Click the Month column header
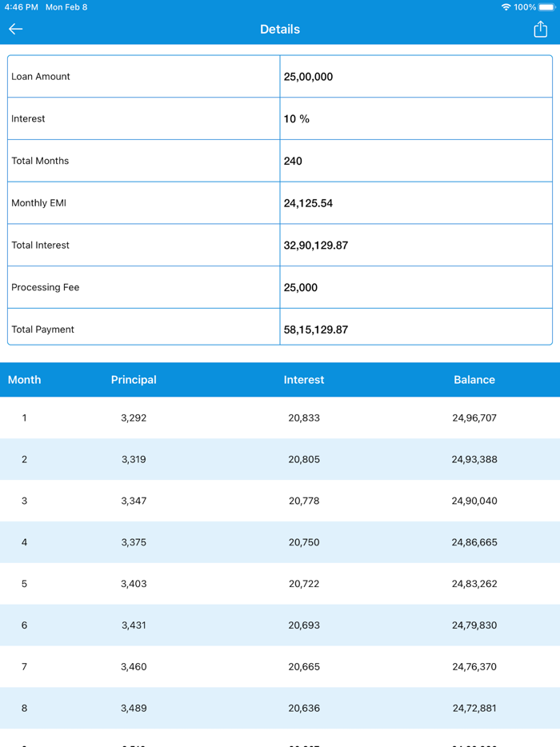 (x=25, y=379)
